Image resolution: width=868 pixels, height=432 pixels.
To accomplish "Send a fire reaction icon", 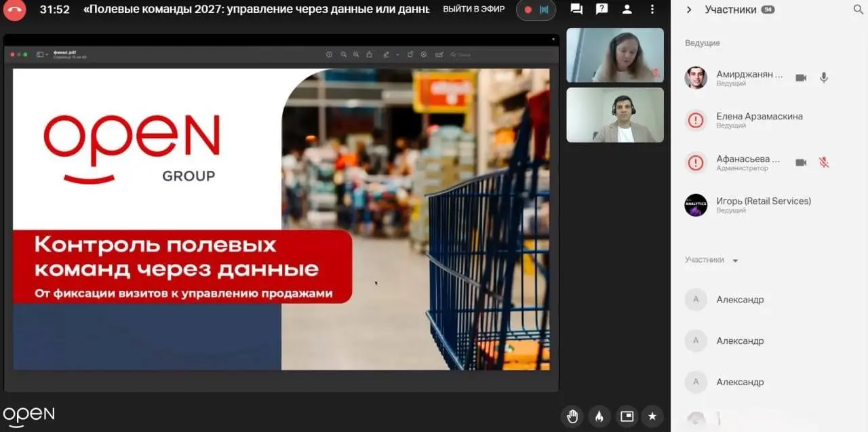I will [x=599, y=416].
